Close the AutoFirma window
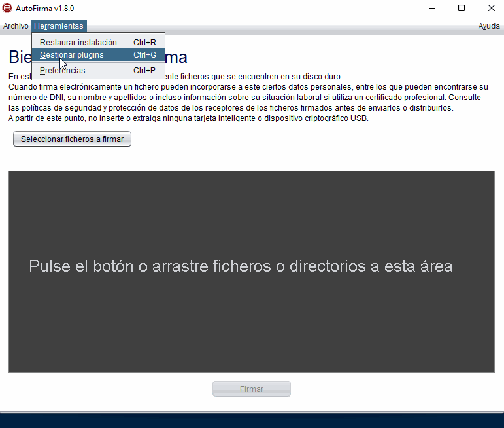The width and height of the screenshot is (504, 428). click(x=491, y=8)
